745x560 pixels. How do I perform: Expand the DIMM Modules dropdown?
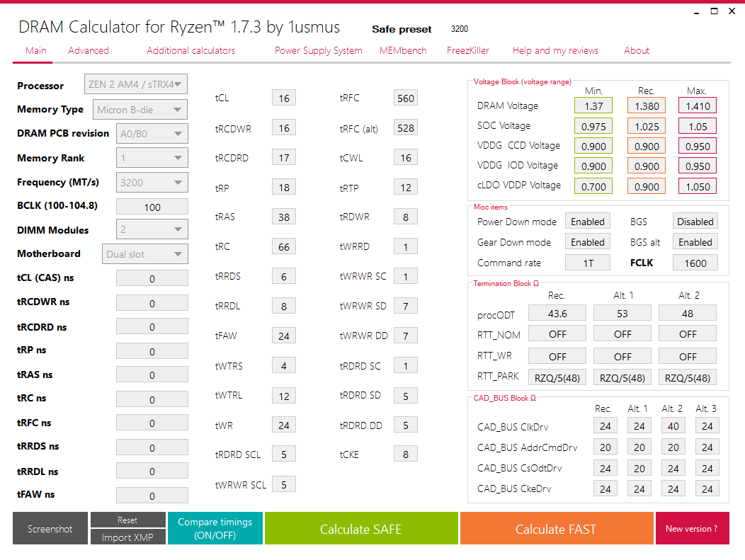click(x=152, y=229)
